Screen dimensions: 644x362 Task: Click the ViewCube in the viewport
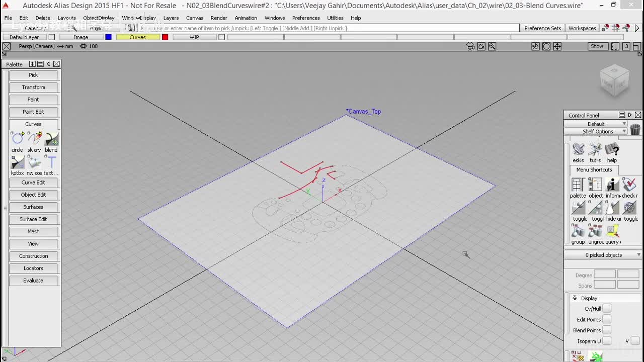[614, 80]
